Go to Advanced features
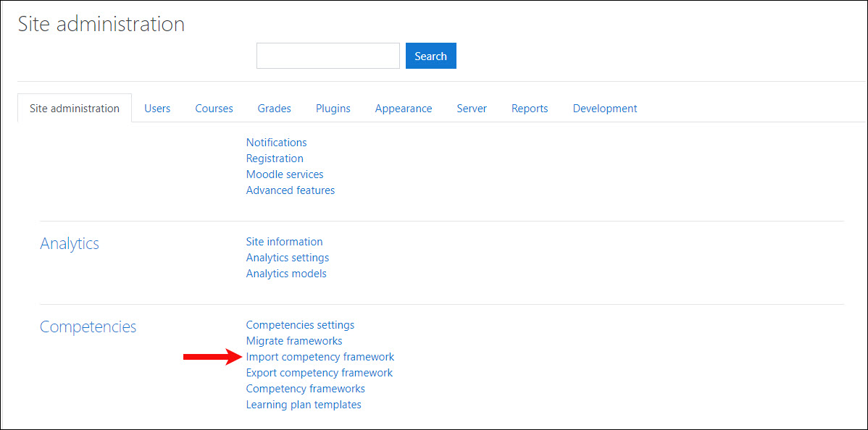Screen dimensions: 868x430 tap(290, 190)
